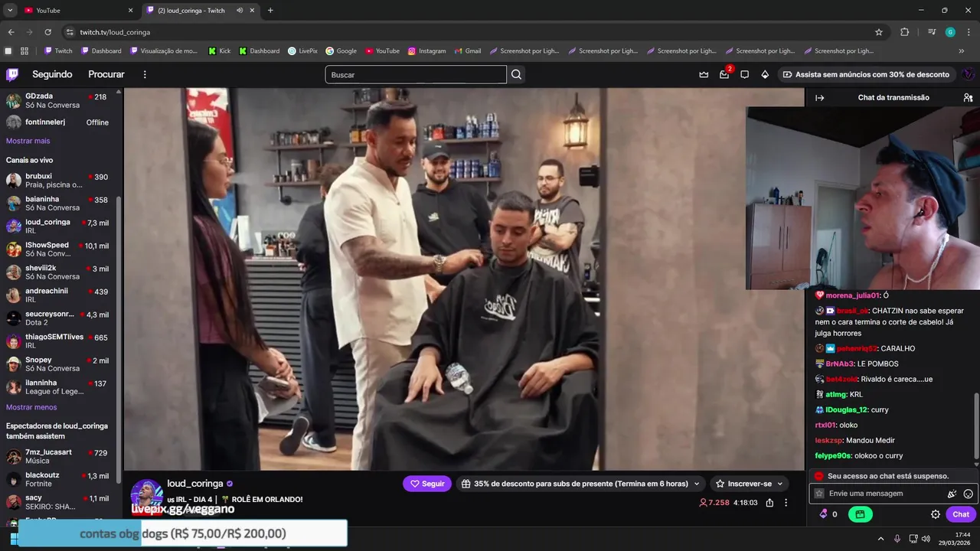Viewport: 980px width, 551px height.
Task: Click the loud_coringa streamer avatar
Action: click(x=146, y=494)
